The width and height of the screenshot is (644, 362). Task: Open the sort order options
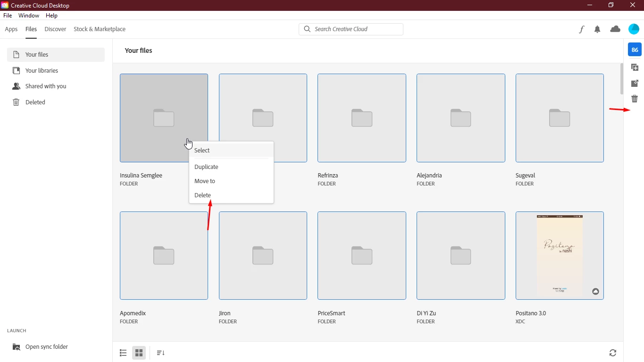coord(160,353)
